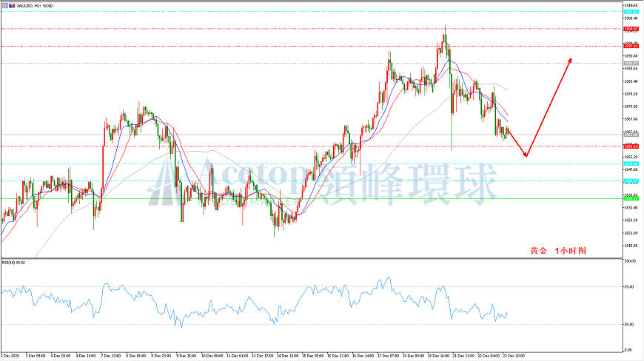Select the cyan 1849.40 price tag
Screen dimensions: 644x361
click(631, 163)
